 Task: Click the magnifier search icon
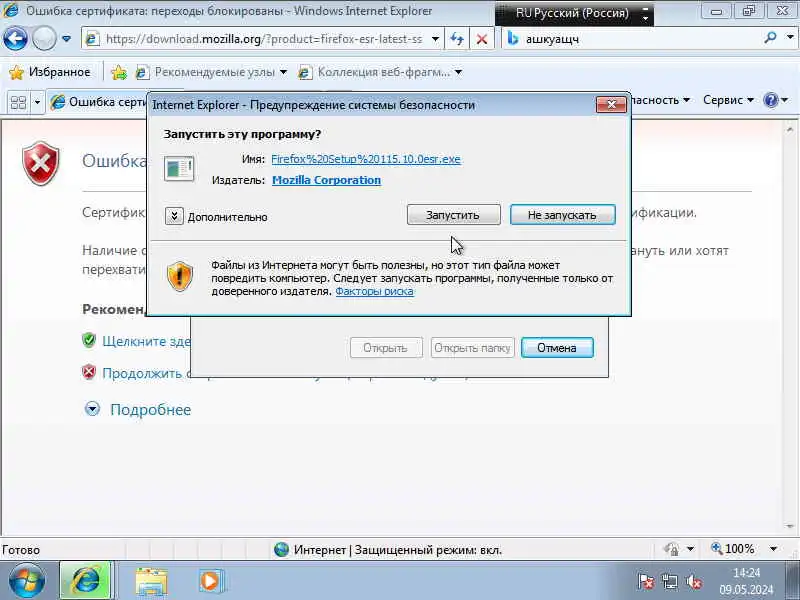click(770, 37)
